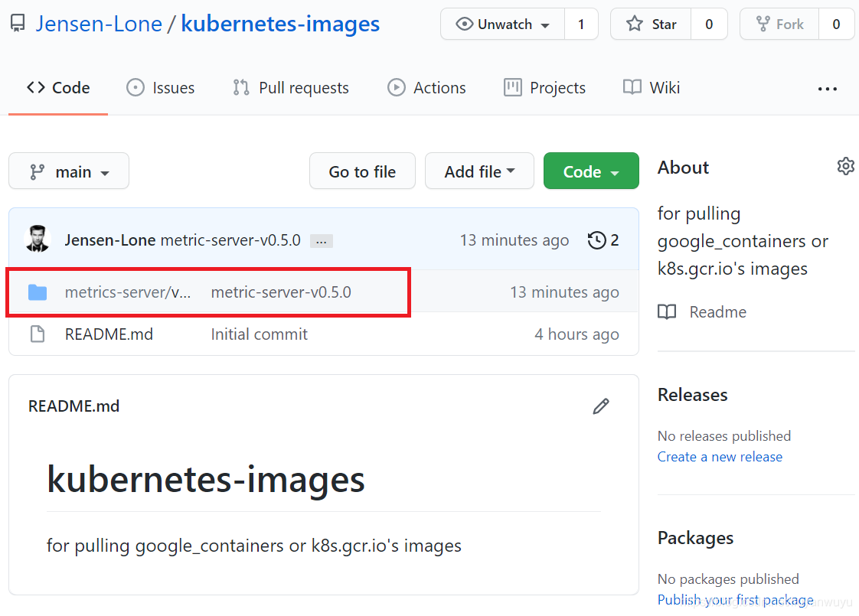This screenshot has width=859, height=616.
Task: Switch to the Pull requests tab
Action: click(290, 87)
